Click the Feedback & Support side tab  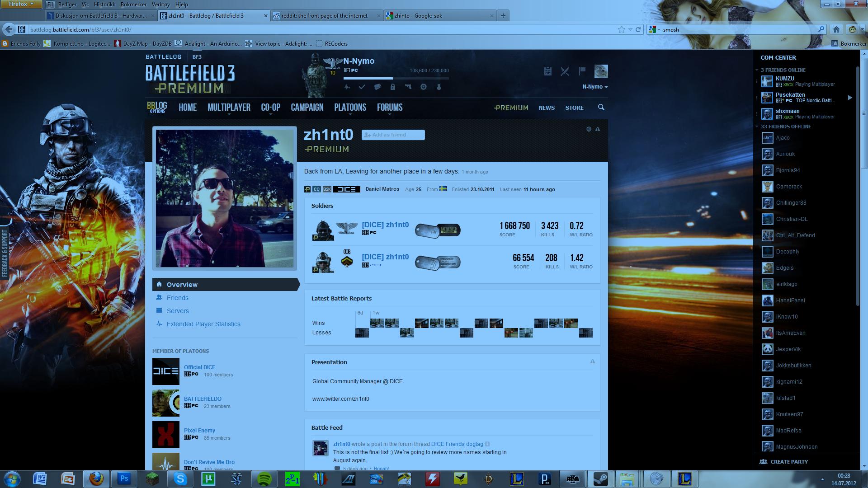tap(5, 253)
